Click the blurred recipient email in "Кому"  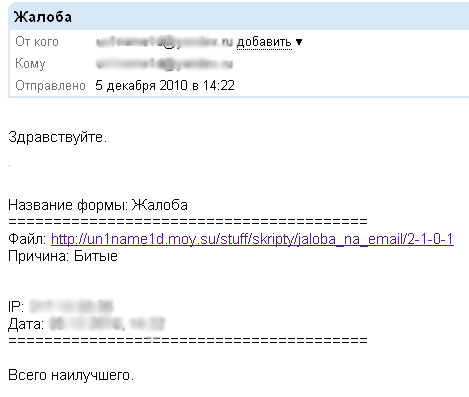click(164, 64)
